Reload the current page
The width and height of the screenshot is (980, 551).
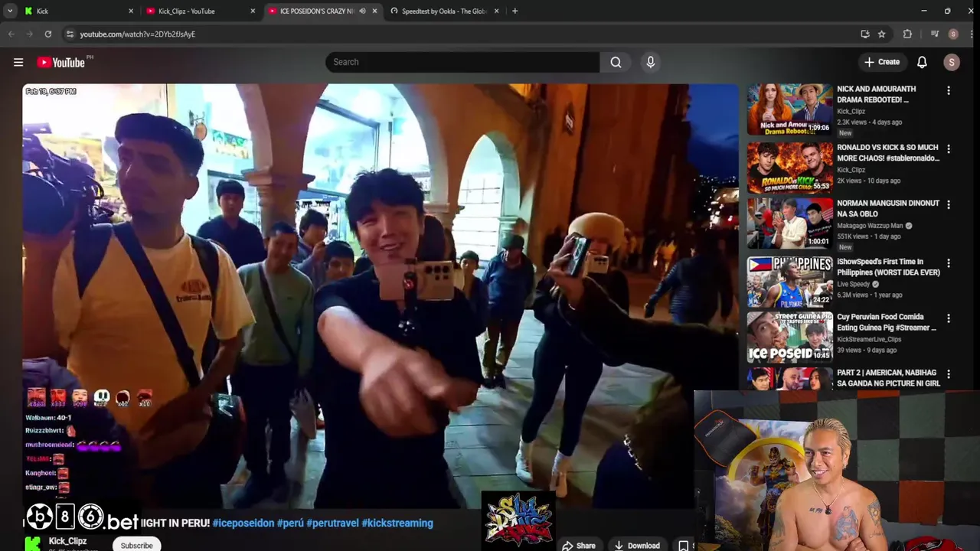tap(47, 34)
